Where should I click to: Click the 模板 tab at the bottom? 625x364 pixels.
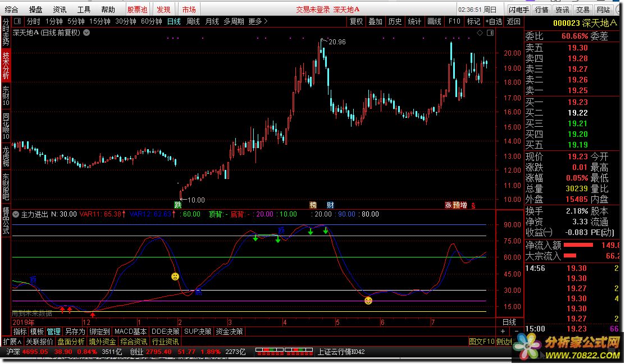click(x=37, y=331)
